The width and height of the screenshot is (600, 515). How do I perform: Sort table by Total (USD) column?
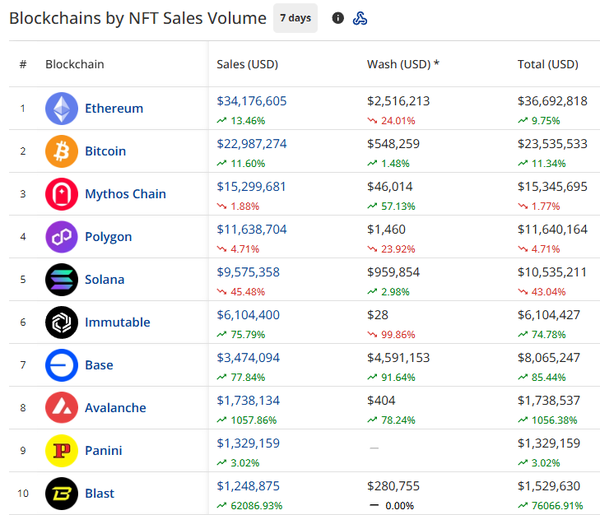tap(547, 64)
